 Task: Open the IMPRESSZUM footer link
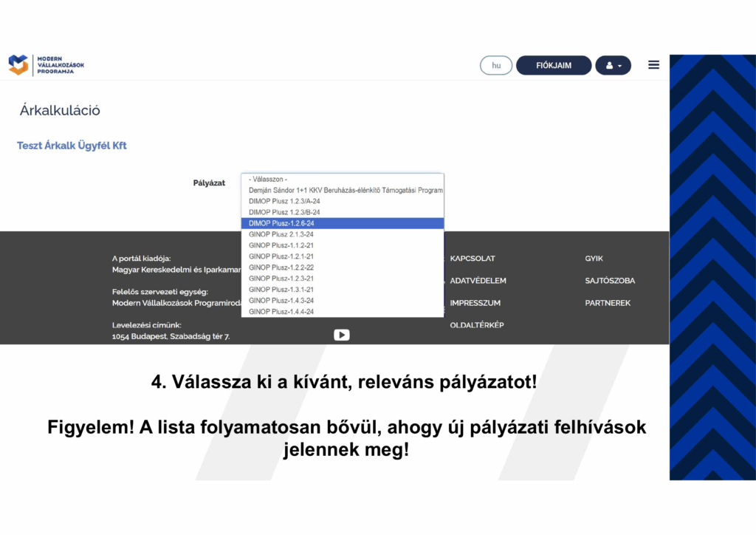tap(475, 303)
